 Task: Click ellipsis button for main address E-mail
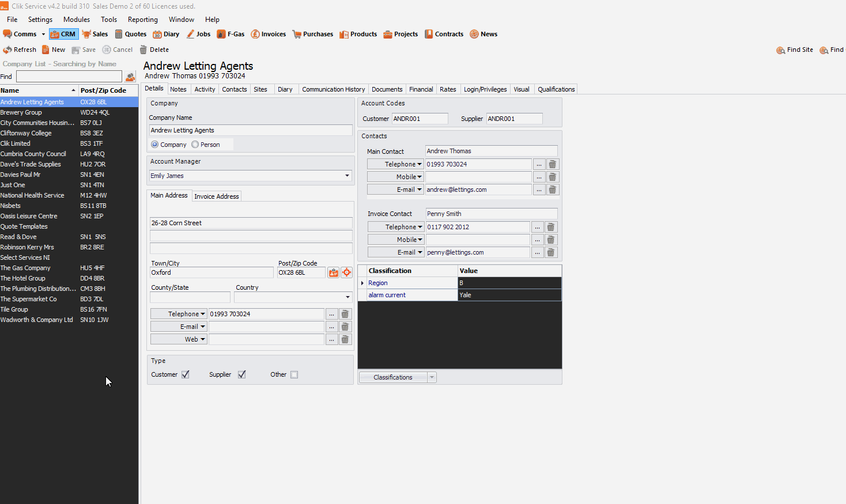tap(331, 327)
